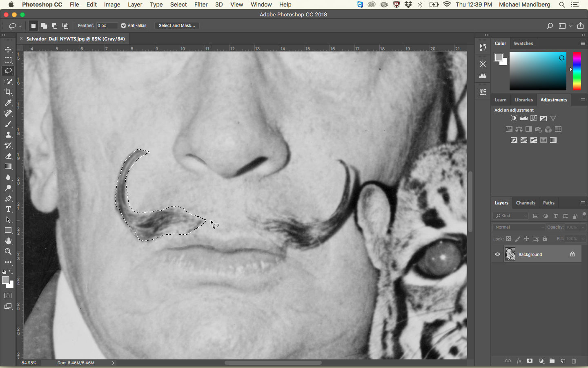Click the Feather input field

[x=107, y=26]
